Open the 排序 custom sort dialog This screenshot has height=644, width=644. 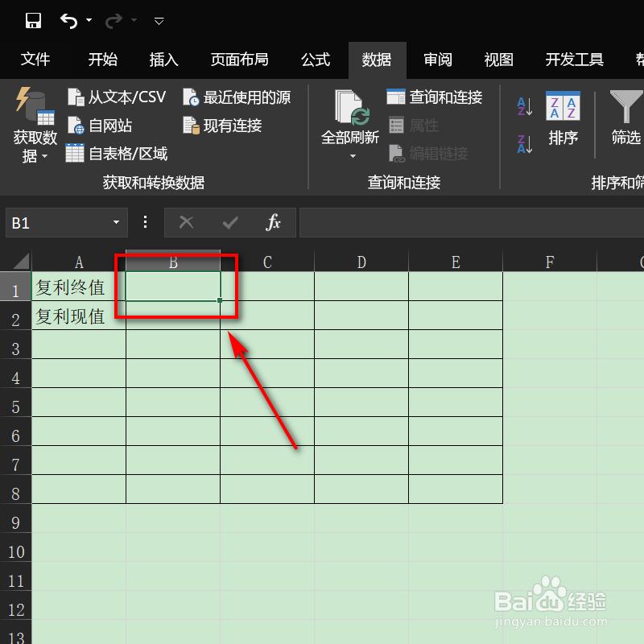click(563, 119)
